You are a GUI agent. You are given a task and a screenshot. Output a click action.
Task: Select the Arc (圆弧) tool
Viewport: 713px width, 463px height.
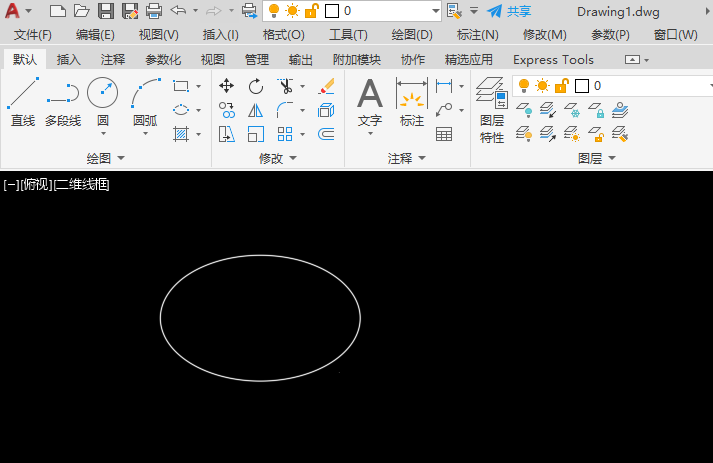tap(146, 102)
